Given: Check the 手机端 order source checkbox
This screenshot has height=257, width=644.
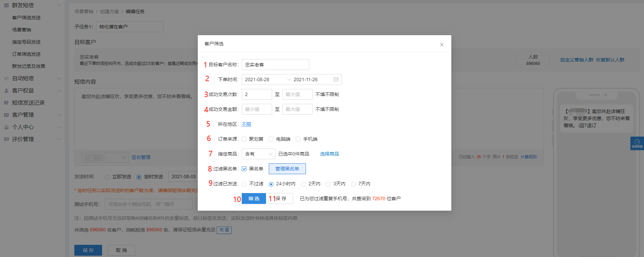Looking at the screenshot, I should 298,139.
